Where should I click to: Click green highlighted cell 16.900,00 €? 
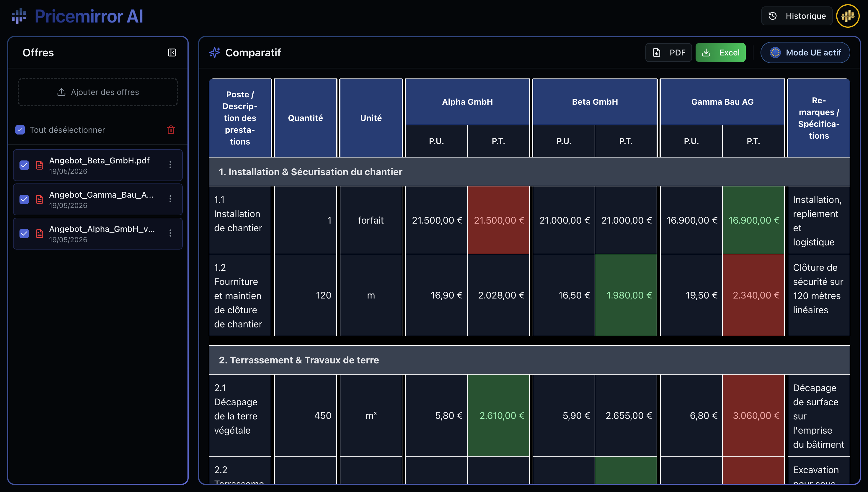tap(753, 220)
